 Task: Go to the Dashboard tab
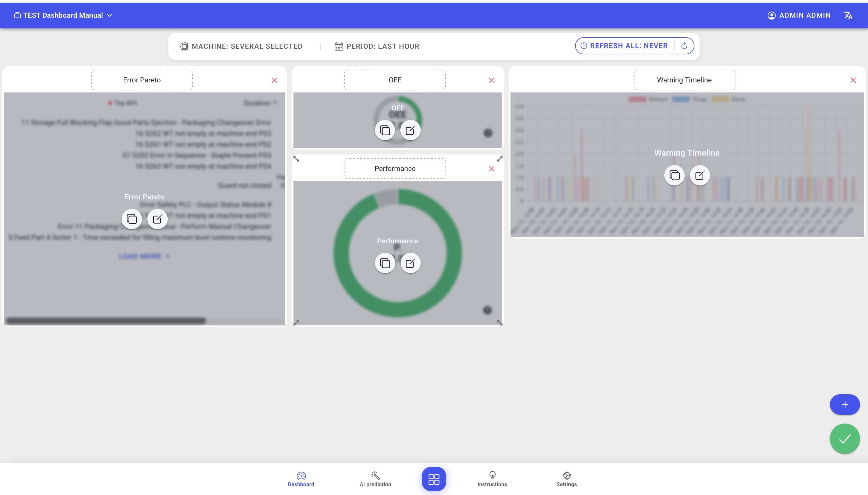point(301,479)
